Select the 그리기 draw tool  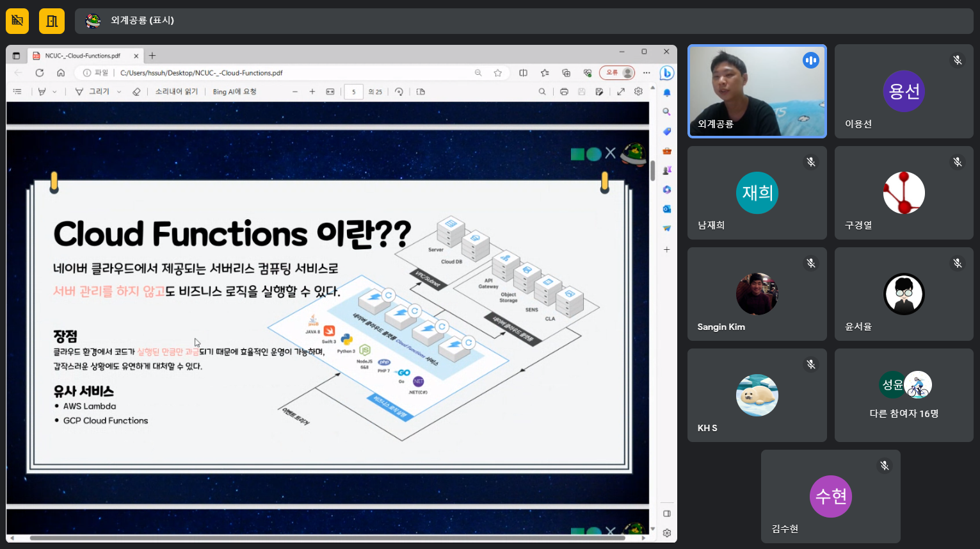pyautogui.click(x=92, y=92)
